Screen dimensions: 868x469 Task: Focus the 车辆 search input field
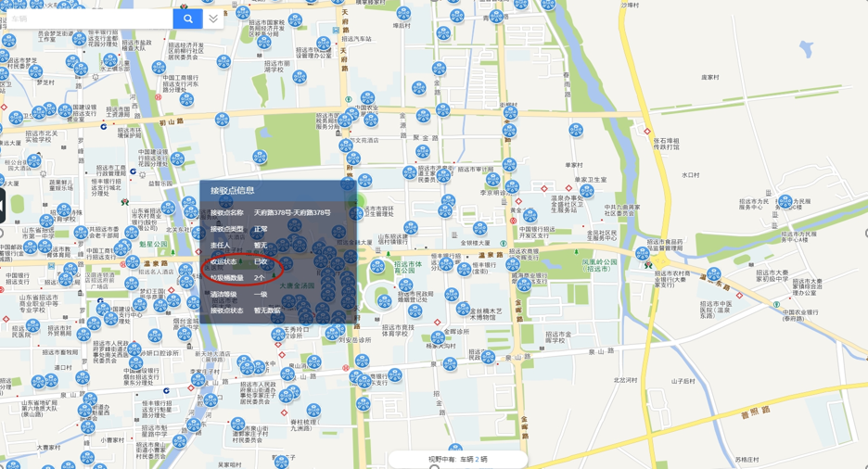(x=88, y=19)
